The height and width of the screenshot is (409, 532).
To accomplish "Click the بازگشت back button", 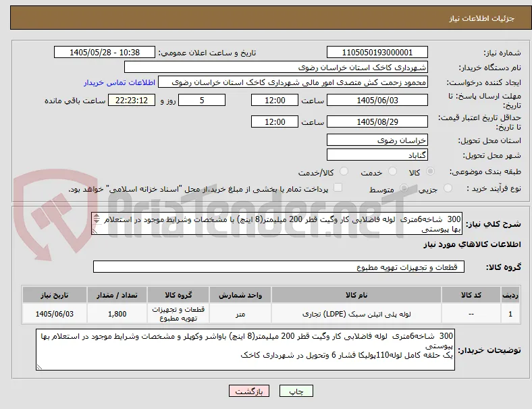I will pos(249,391).
